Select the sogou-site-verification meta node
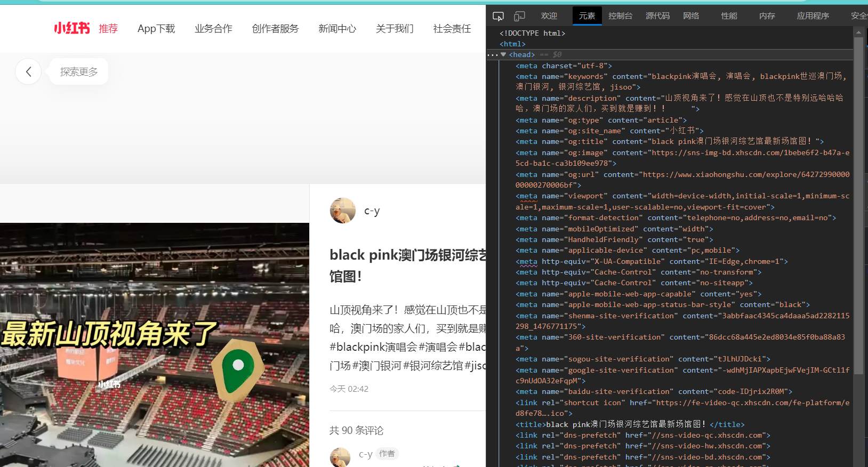The width and height of the screenshot is (868, 467). [643, 359]
